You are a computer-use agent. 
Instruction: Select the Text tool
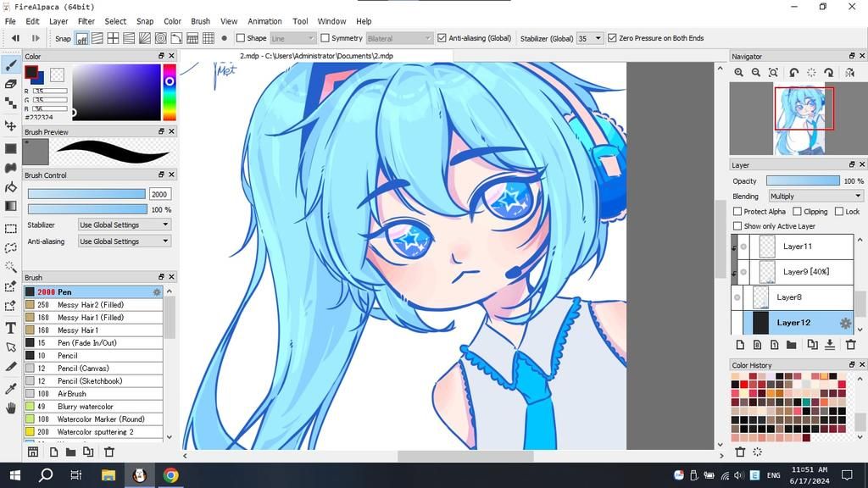(x=10, y=328)
